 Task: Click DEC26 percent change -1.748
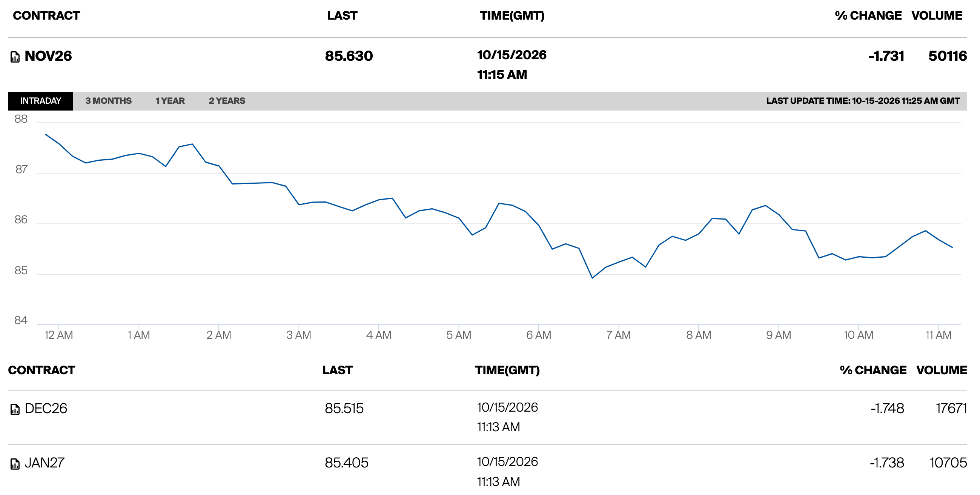[x=887, y=408]
